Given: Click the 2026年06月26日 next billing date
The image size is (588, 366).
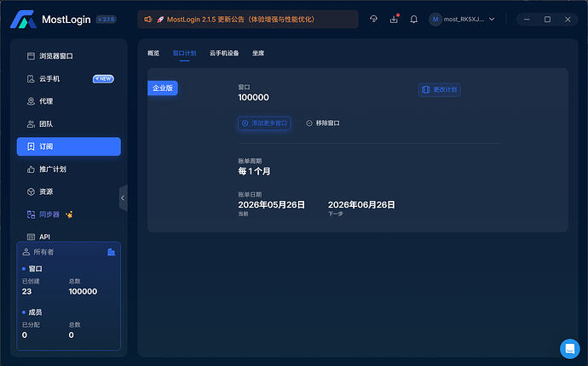Looking at the screenshot, I should [x=361, y=204].
